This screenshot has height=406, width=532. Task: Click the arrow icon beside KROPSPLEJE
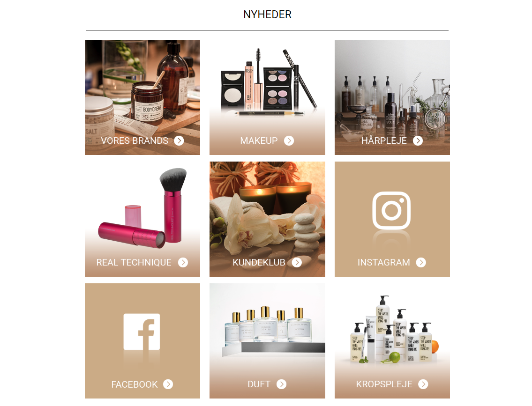423,384
